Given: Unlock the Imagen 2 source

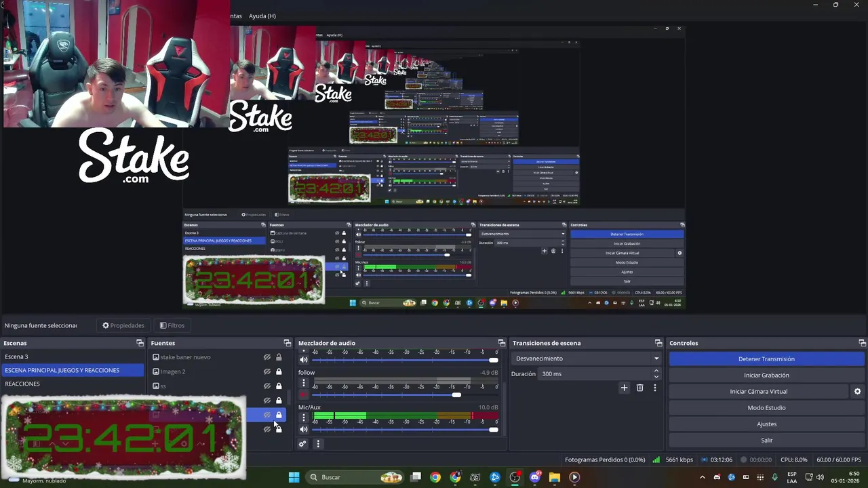Looking at the screenshot, I should point(279,371).
